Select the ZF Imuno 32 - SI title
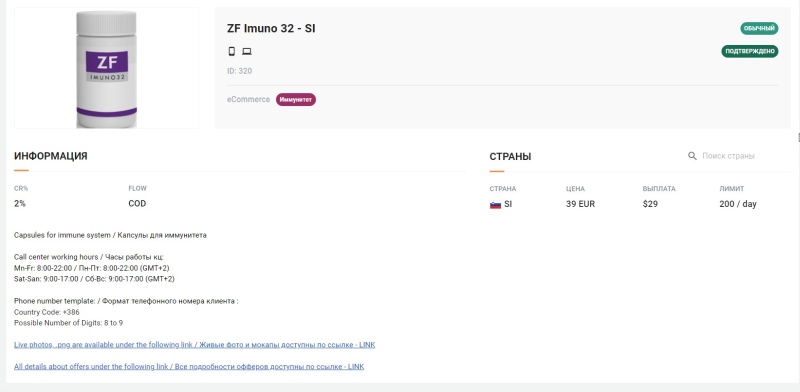 pos(271,29)
